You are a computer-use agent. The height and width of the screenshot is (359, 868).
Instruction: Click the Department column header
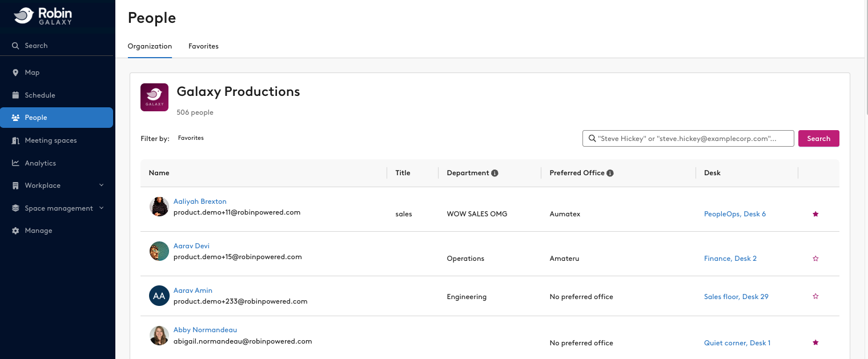pyautogui.click(x=468, y=173)
